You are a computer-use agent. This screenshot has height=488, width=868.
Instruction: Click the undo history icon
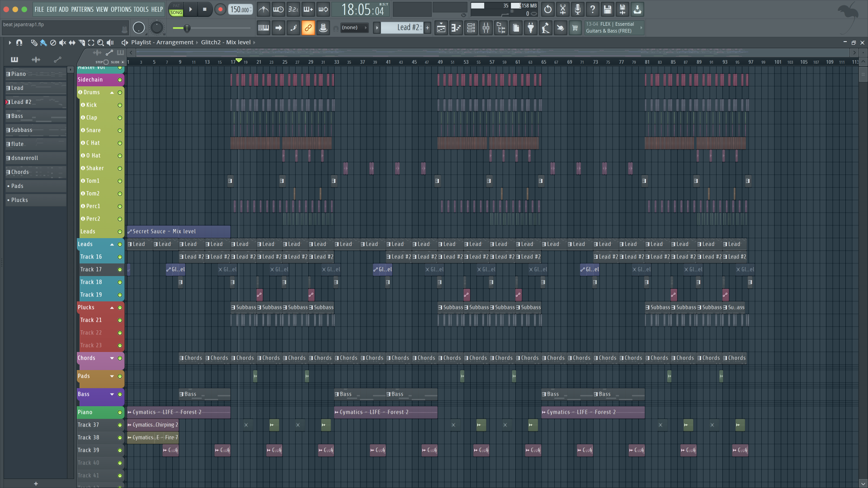click(x=548, y=9)
